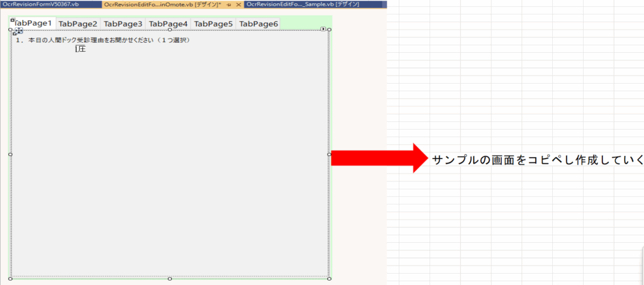
Task: Click the small square glyph left of TabPage1
Action: coord(12,20)
